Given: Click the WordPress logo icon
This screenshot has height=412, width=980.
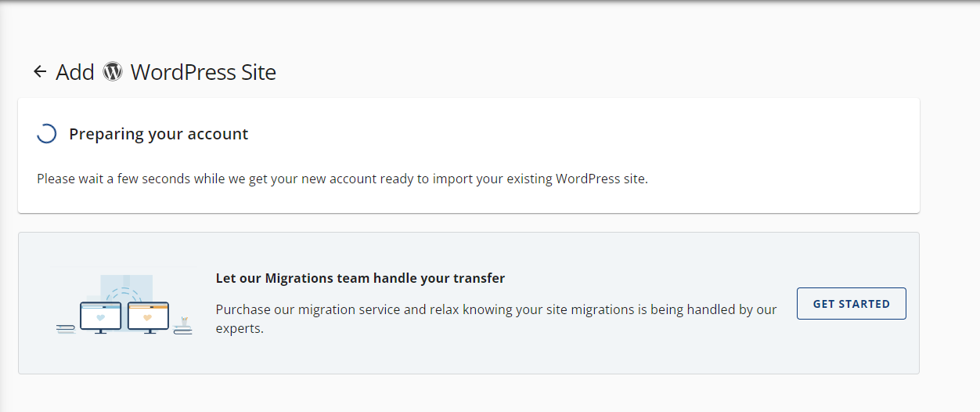Looking at the screenshot, I should tap(113, 72).
